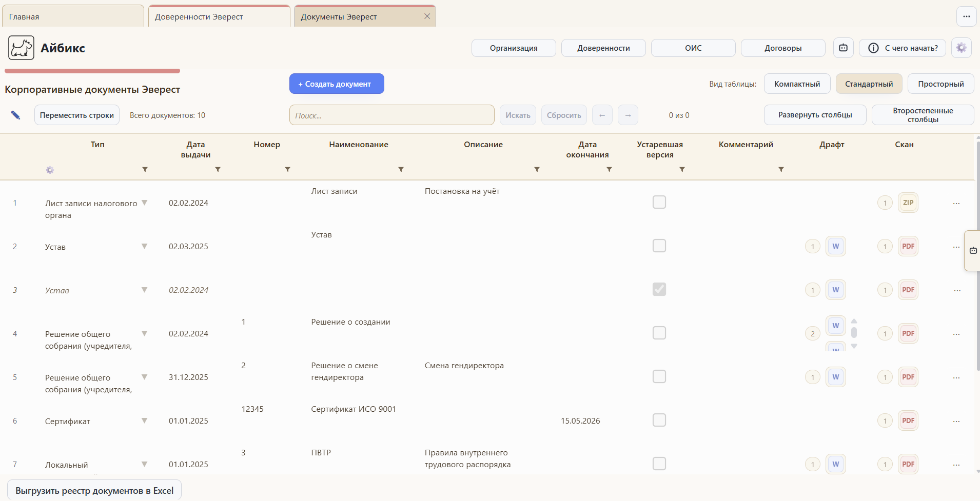Viewport: 980px width, 501px height.
Task: Toggle outdated checkbox for Лист записи row
Action: [659, 202]
